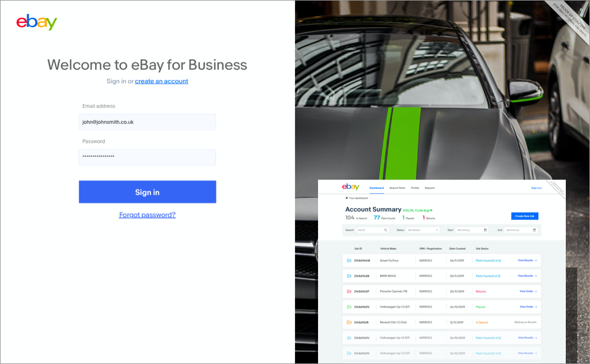Click the red folder icon for job 21456962P

coord(349,291)
